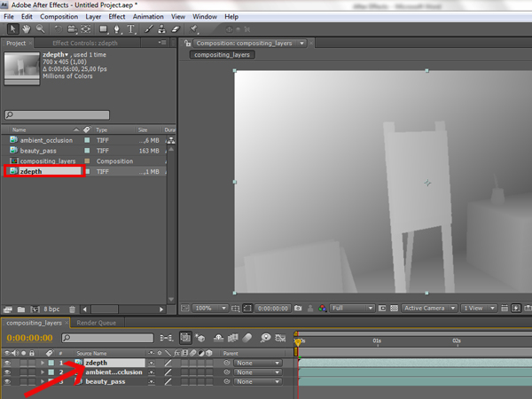Select the Horizontal Type tool
This screenshot has height=399, width=532.
(x=131, y=29)
